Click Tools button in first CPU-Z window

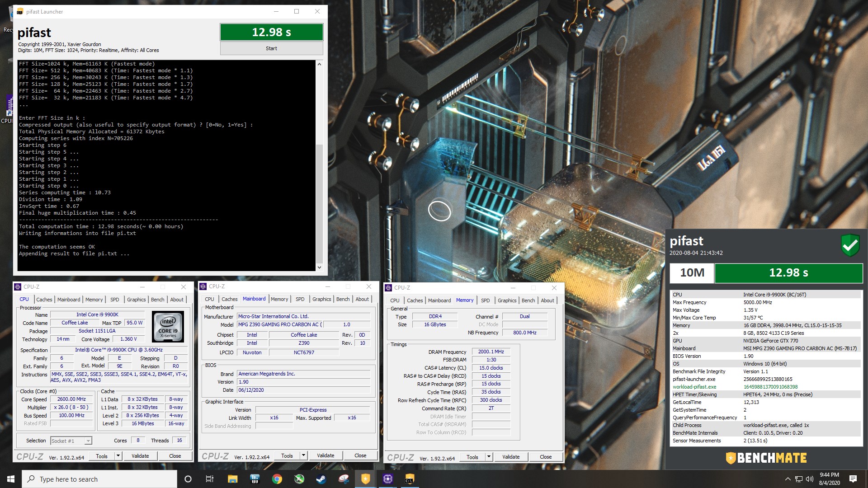pyautogui.click(x=102, y=456)
